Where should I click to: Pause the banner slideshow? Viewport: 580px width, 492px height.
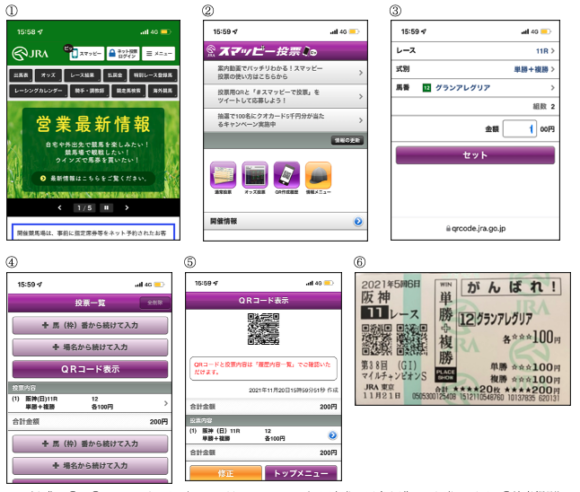pos(106,208)
